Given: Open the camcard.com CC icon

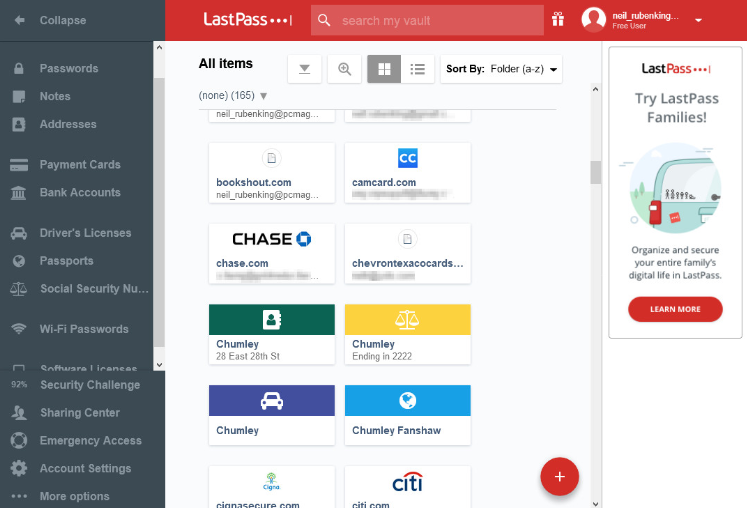Looking at the screenshot, I should pyautogui.click(x=407, y=158).
